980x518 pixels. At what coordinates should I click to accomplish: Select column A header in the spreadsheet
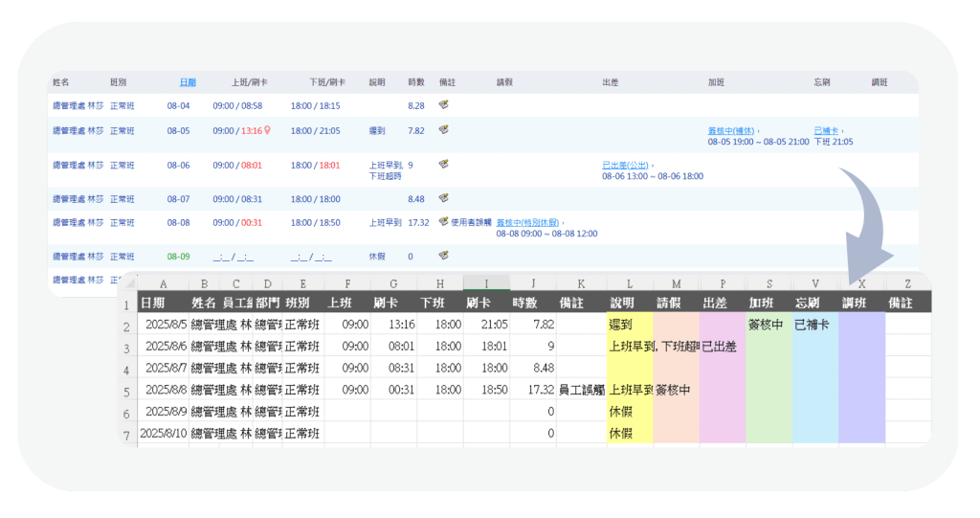163,283
